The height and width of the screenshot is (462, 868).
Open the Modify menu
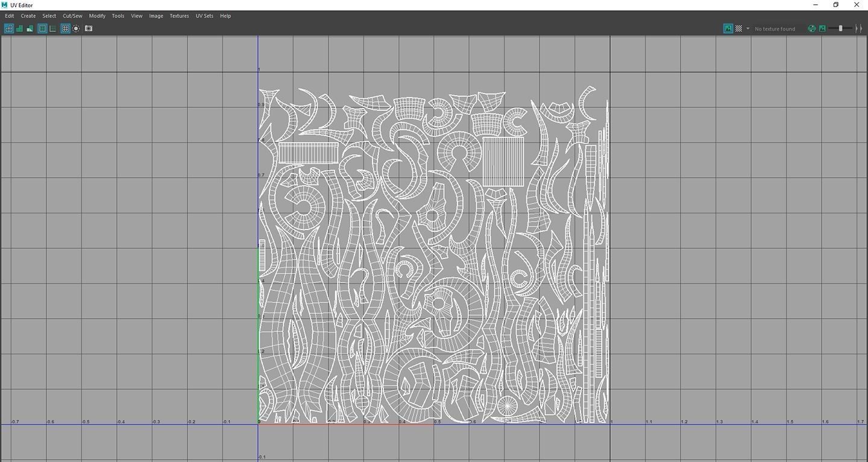tap(97, 16)
